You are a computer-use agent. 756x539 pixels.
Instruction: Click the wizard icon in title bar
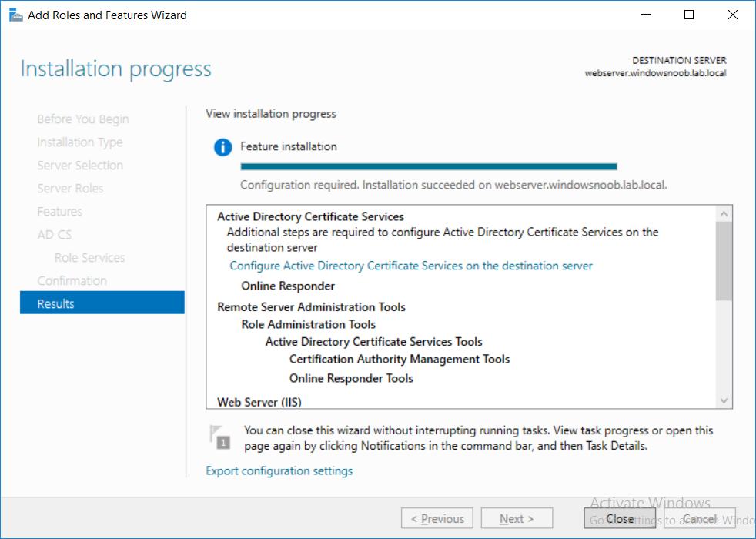point(15,15)
